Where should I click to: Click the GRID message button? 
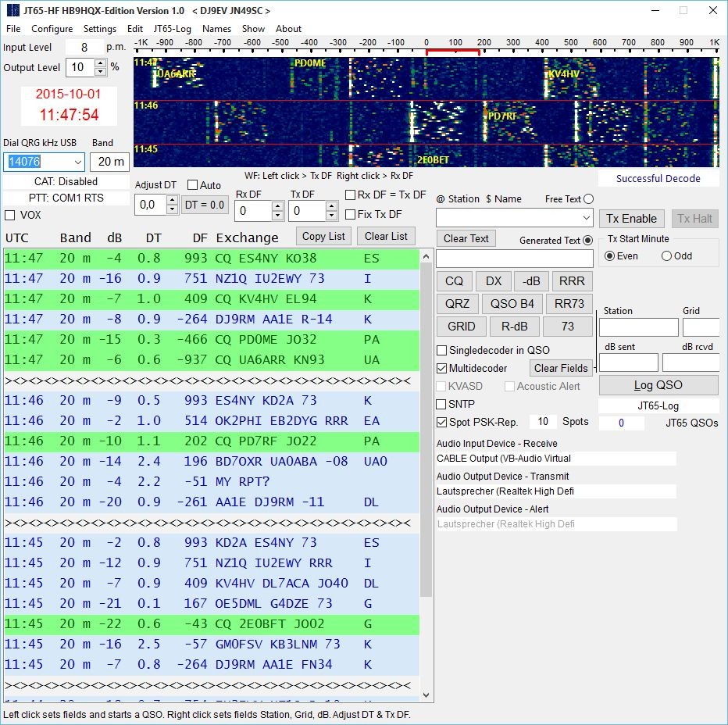462,327
